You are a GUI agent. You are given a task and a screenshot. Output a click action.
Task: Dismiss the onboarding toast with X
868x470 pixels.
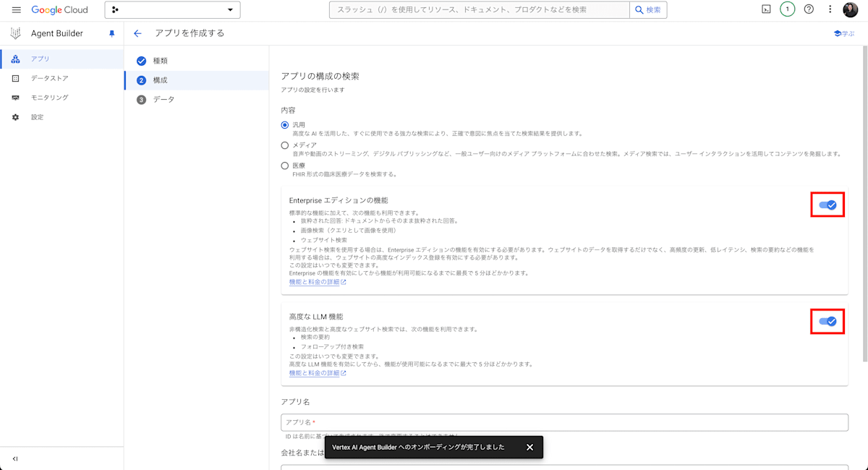(x=529, y=447)
